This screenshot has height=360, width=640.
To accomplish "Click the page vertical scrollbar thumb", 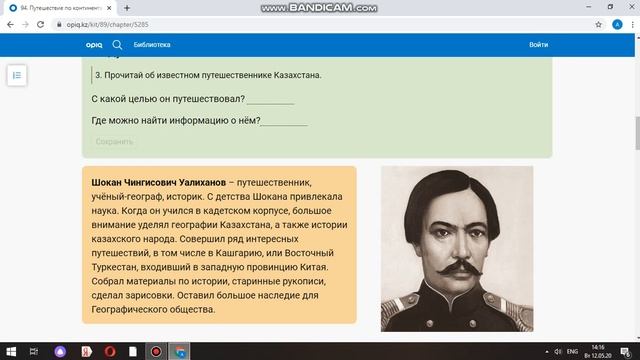I will coord(637,133).
